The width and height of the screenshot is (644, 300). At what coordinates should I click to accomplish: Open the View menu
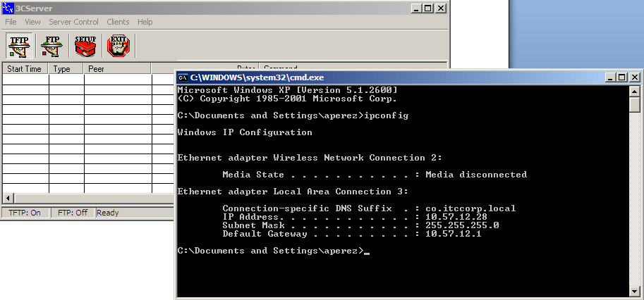point(33,22)
